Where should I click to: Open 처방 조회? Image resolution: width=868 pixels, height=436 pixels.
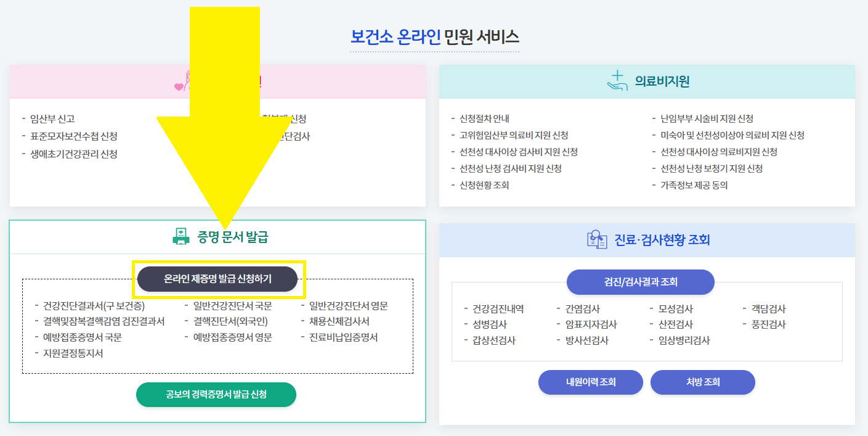click(702, 382)
